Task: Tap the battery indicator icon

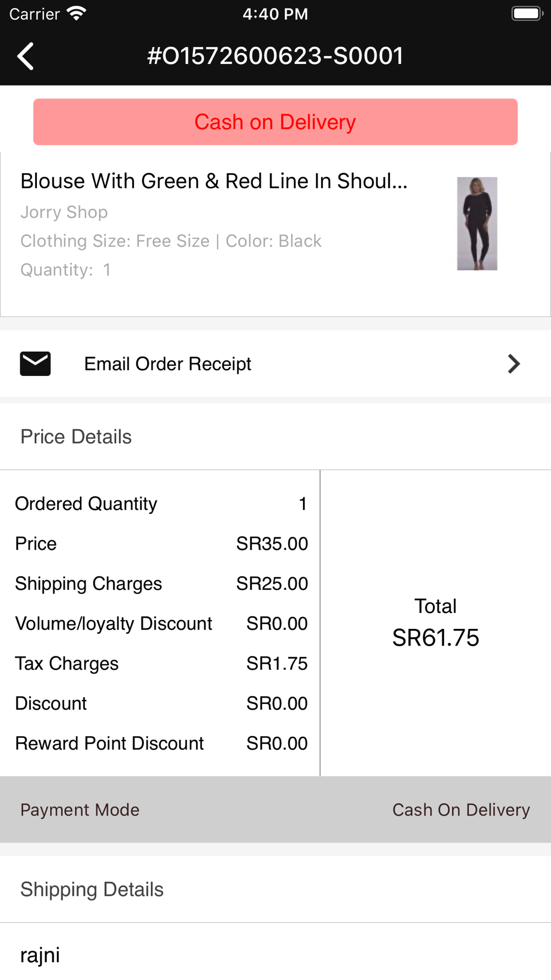Action: pos(527,14)
